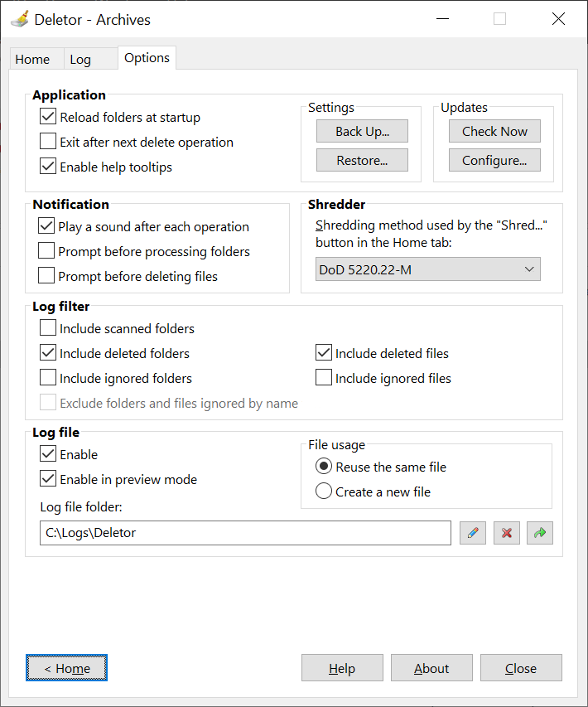Click the Close button at bottom
The height and width of the screenshot is (707, 588).
pyautogui.click(x=521, y=668)
